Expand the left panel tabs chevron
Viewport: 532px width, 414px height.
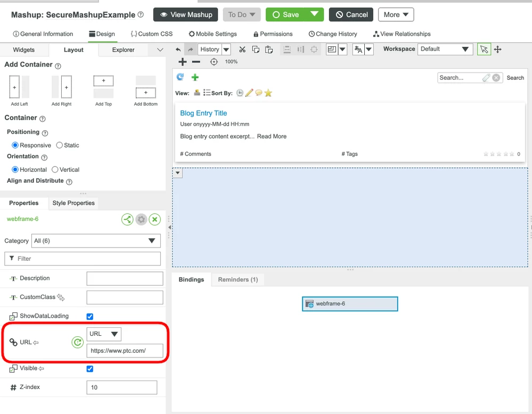pos(160,50)
